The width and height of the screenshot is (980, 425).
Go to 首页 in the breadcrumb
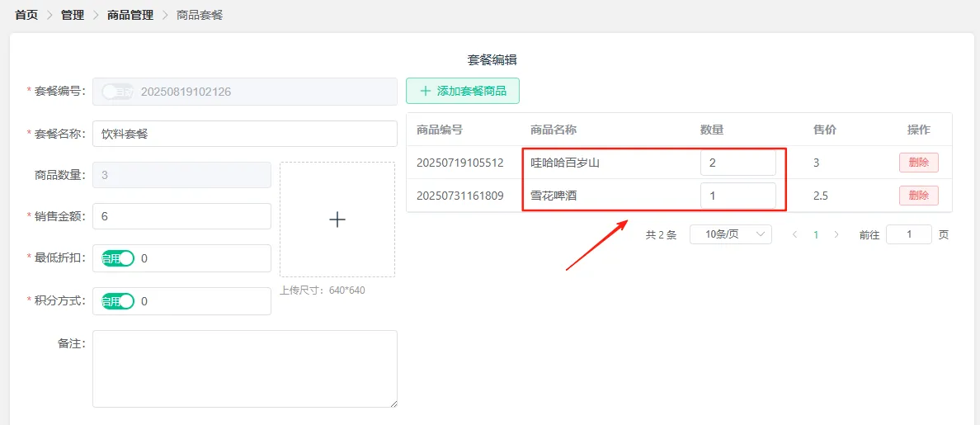[26, 15]
